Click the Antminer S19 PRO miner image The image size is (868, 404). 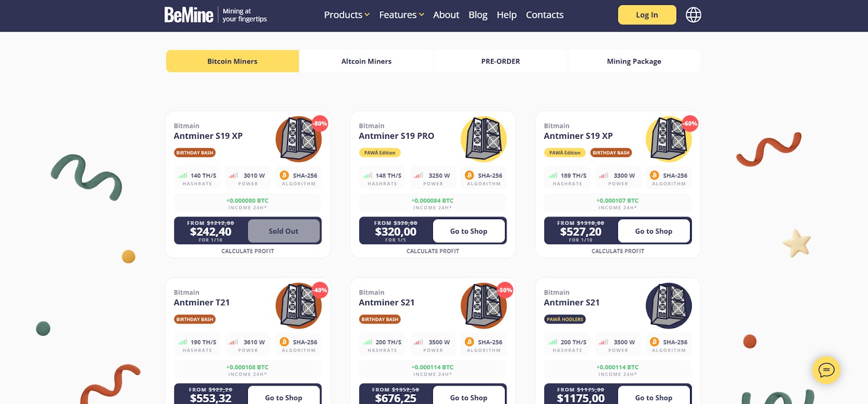click(x=483, y=139)
